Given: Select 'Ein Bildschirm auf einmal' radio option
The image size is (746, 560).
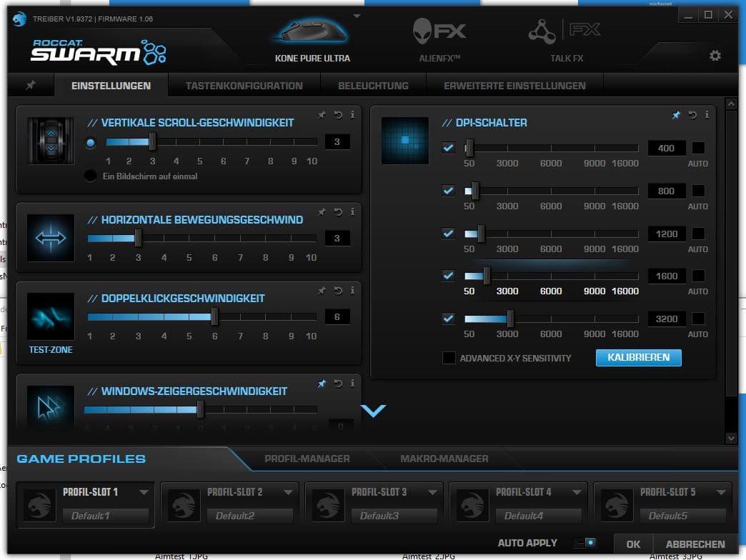Looking at the screenshot, I should pos(90,176).
